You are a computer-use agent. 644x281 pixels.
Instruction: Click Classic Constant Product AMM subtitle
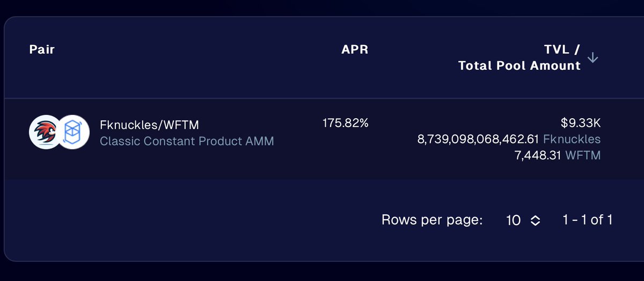pos(187,141)
